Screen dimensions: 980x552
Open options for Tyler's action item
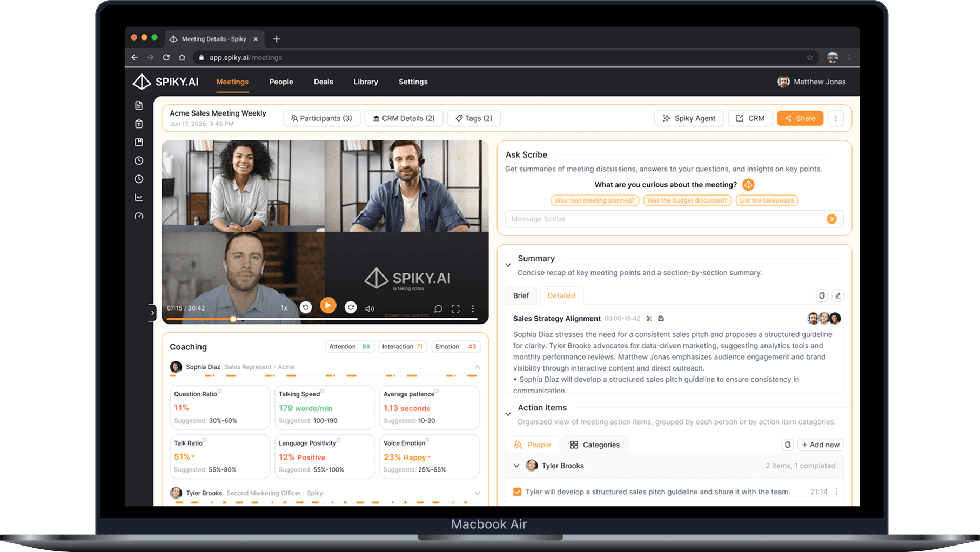tap(837, 492)
